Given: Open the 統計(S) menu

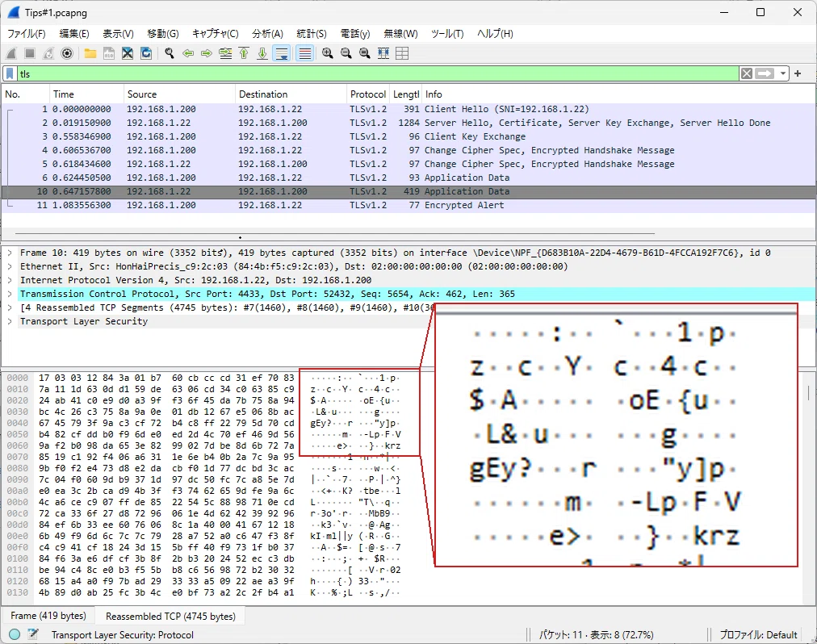Looking at the screenshot, I should [x=311, y=34].
